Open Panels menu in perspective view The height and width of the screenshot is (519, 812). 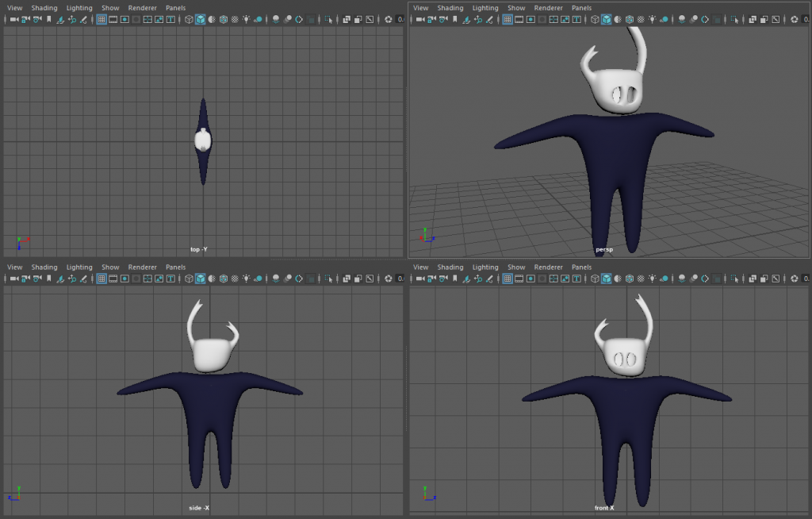(581, 8)
